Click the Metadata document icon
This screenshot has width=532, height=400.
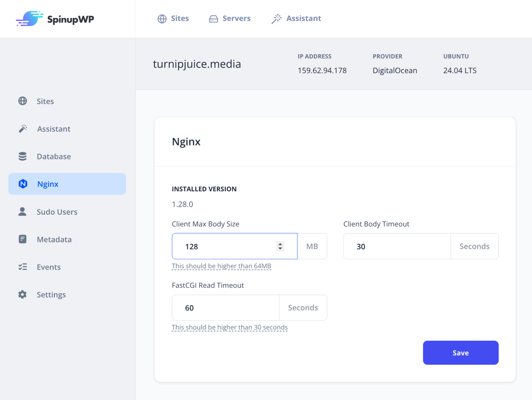[22, 239]
